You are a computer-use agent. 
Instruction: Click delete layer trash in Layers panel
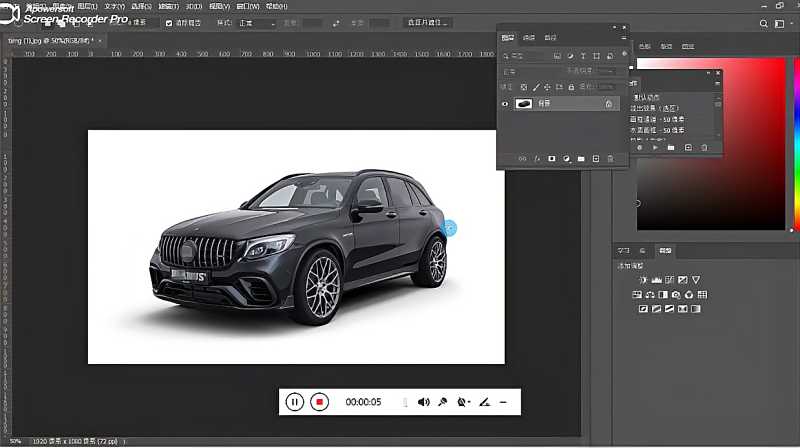611,159
